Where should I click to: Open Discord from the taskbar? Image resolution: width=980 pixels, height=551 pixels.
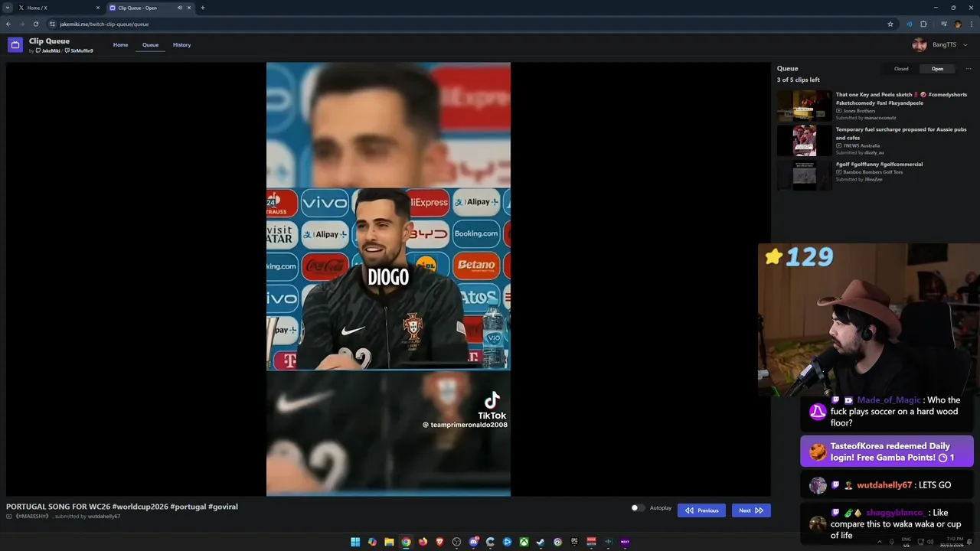pyautogui.click(x=473, y=542)
